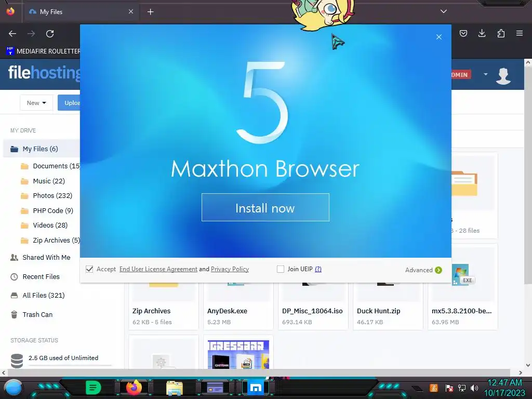
Task: Click the UEIP help question mark link
Action: tap(318, 269)
